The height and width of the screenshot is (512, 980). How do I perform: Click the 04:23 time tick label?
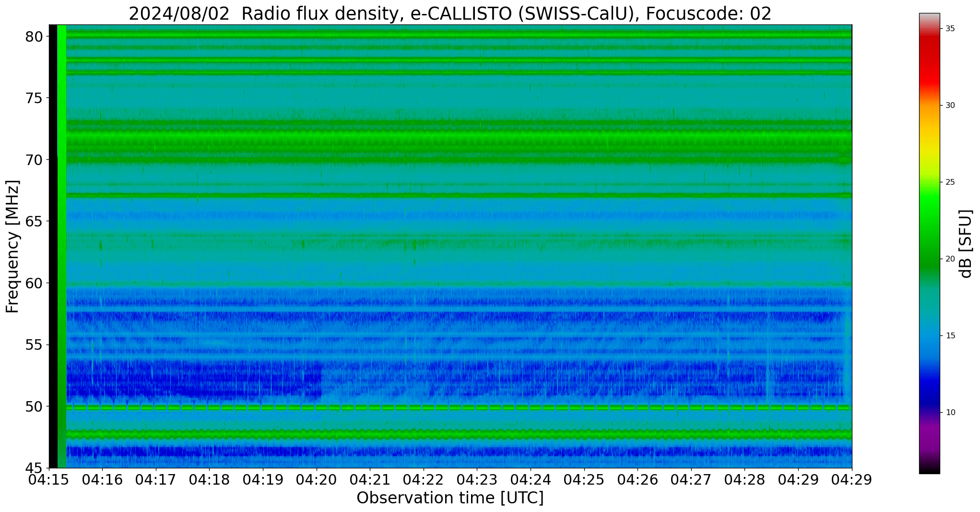point(477,479)
